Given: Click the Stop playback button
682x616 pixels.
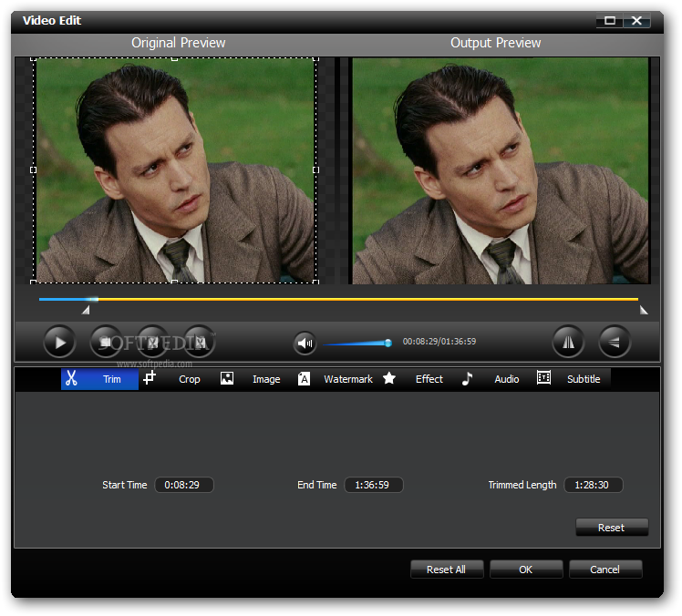Looking at the screenshot, I should [106, 342].
